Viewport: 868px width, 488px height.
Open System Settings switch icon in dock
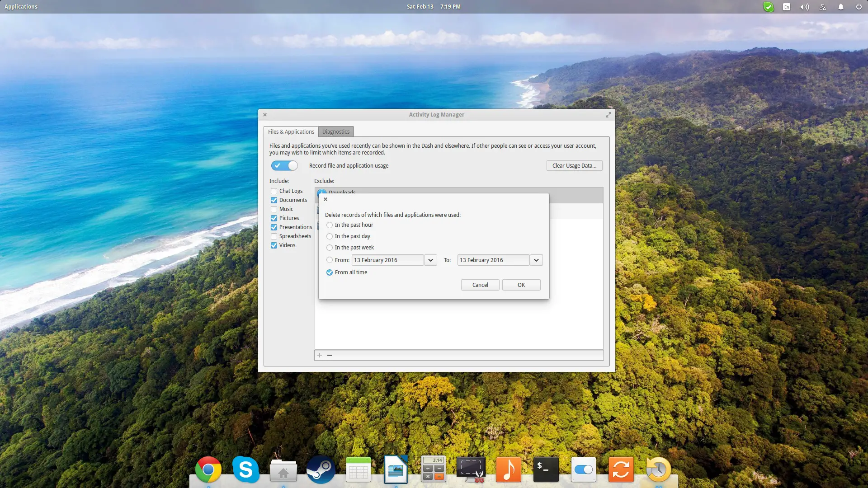coord(584,470)
